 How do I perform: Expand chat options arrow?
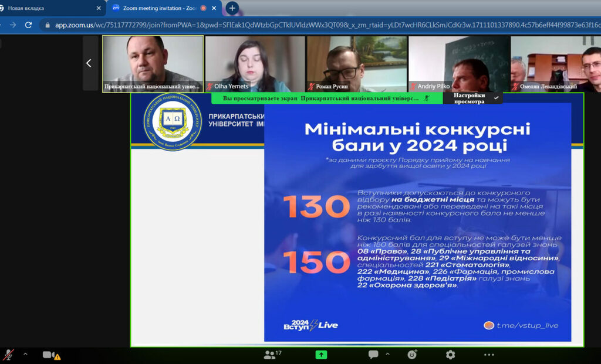387,354
